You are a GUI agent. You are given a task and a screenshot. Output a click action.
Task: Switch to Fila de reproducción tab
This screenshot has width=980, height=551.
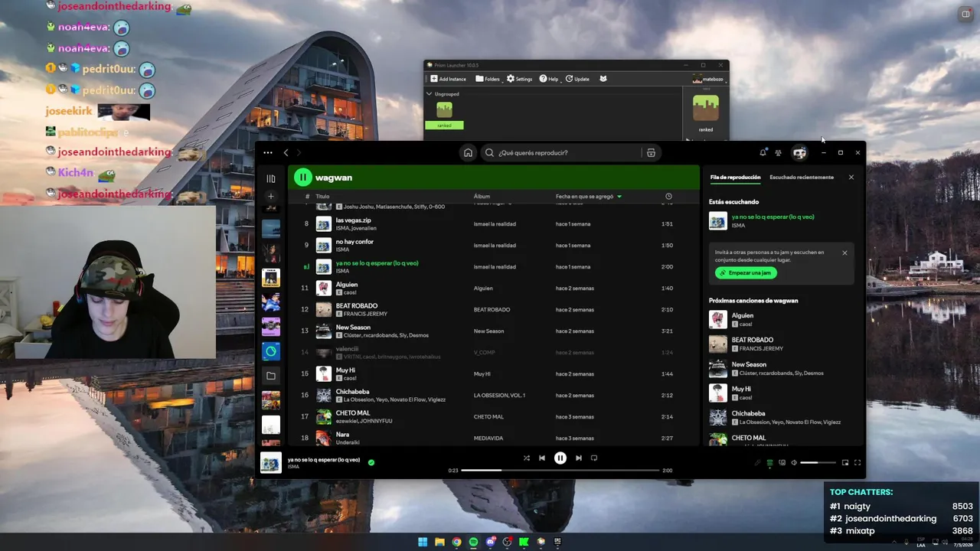(735, 178)
